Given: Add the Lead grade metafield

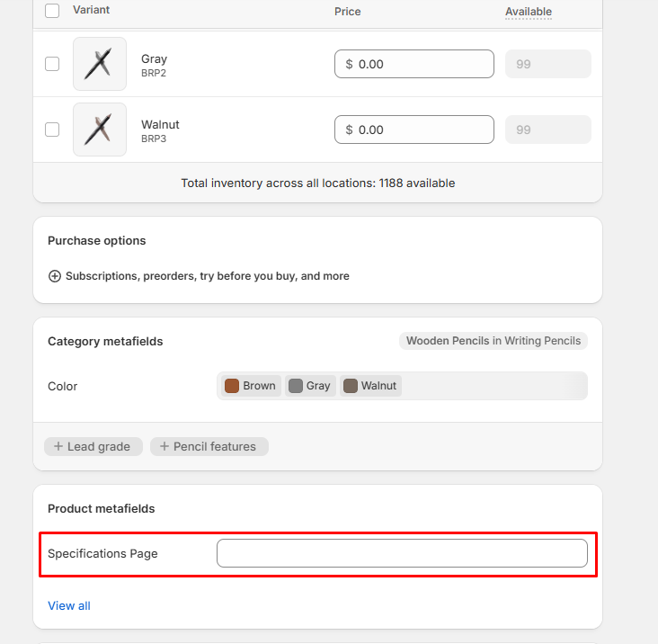Looking at the screenshot, I should [x=93, y=446].
